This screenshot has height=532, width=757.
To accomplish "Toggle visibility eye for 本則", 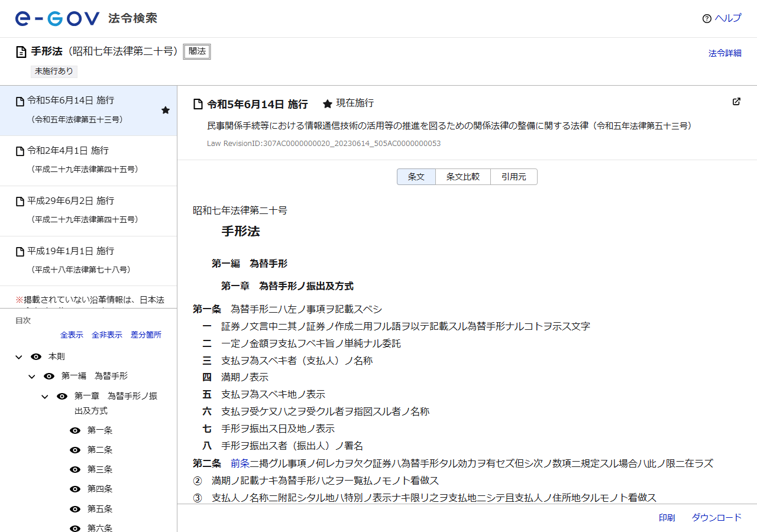I will click(x=36, y=356).
